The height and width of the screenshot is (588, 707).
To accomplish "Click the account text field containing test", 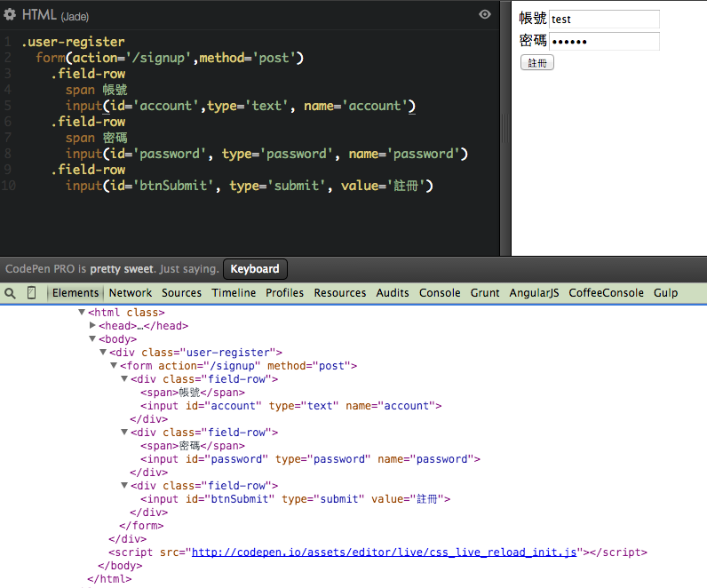I will (604, 19).
